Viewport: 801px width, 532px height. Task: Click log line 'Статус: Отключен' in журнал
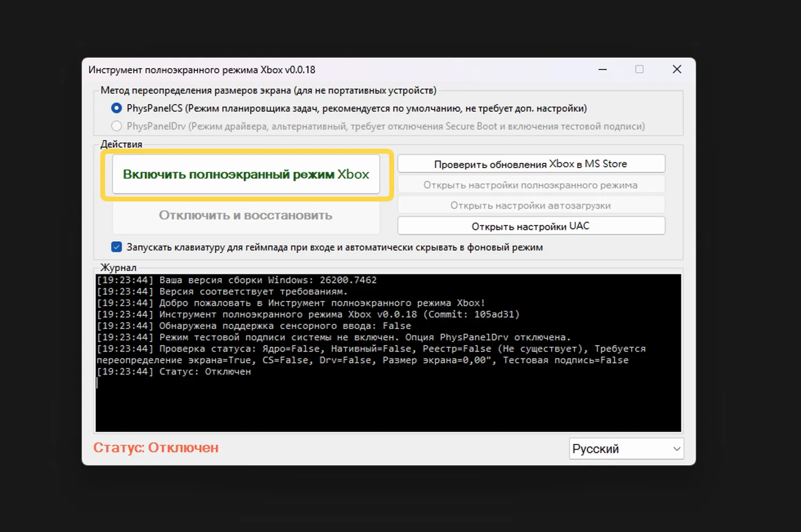[x=174, y=372]
